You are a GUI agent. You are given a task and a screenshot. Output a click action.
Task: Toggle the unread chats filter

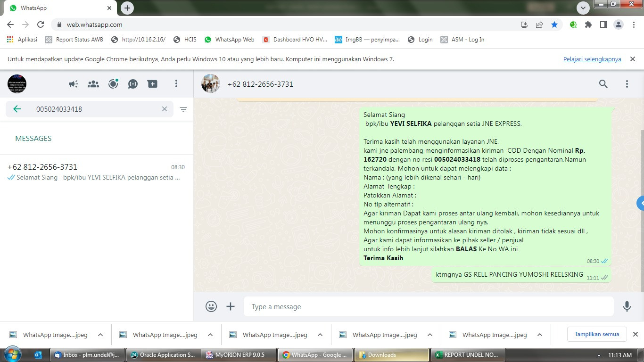[183, 109]
